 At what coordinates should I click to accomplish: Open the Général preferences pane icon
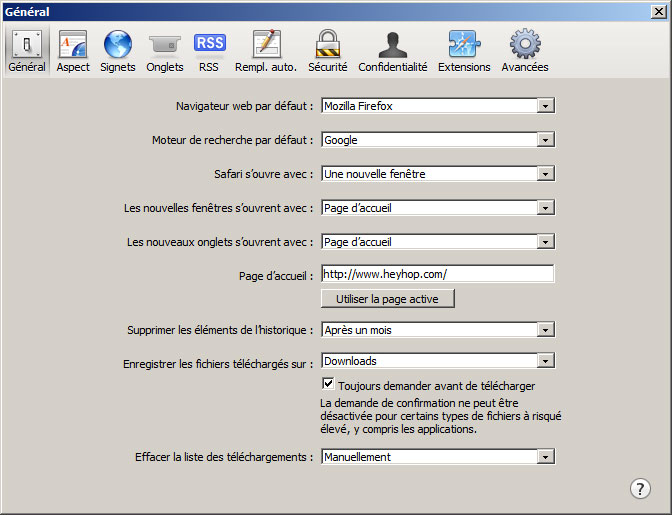click(x=27, y=51)
